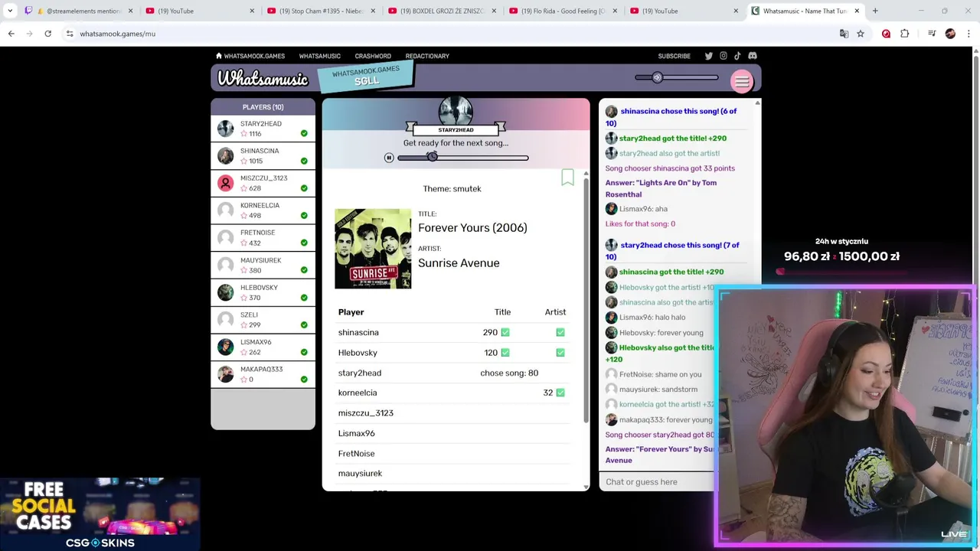Click the browser translate page icon
980x551 pixels.
coord(844,34)
